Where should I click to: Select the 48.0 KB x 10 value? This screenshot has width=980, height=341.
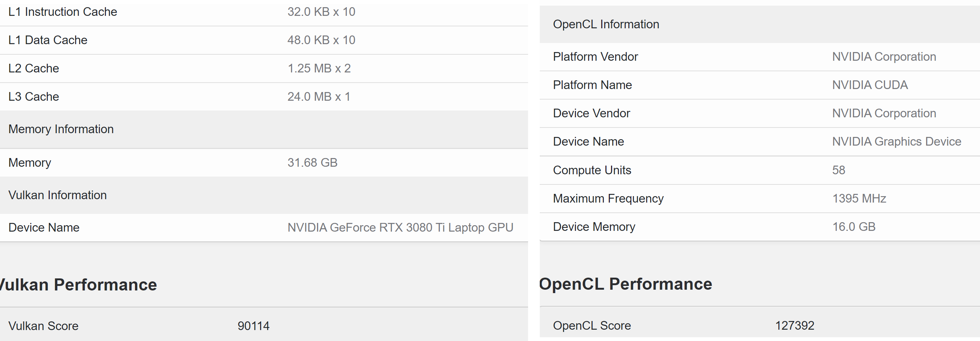click(x=321, y=40)
